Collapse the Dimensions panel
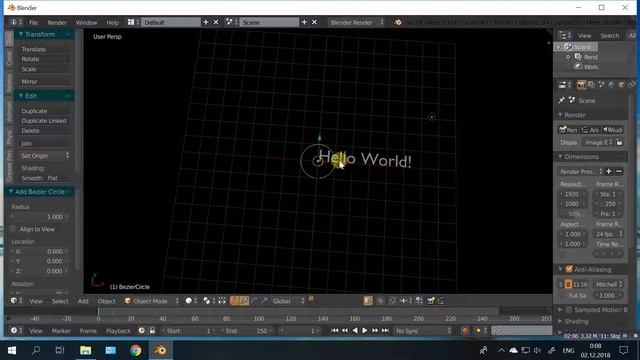Image resolution: width=640 pixels, height=360 pixels. coord(560,156)
